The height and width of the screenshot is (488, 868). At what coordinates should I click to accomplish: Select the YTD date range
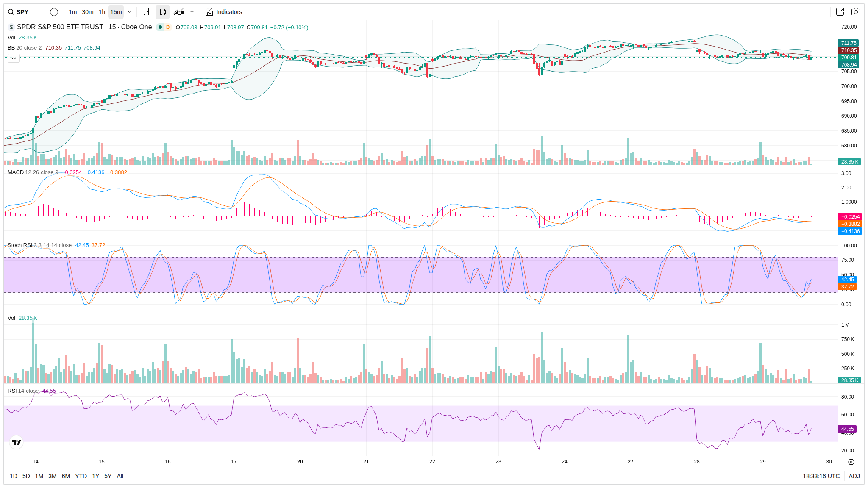[81, 476]
